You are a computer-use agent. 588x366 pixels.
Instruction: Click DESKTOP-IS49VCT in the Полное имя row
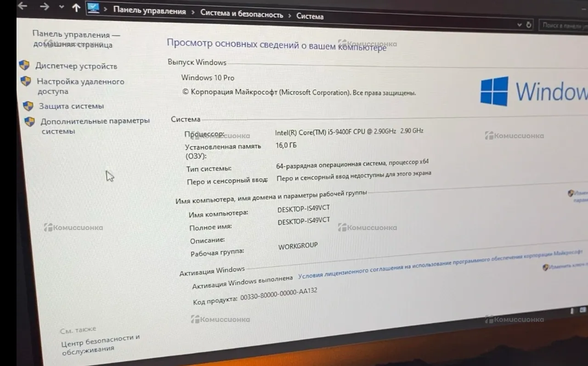click(304, 221)
